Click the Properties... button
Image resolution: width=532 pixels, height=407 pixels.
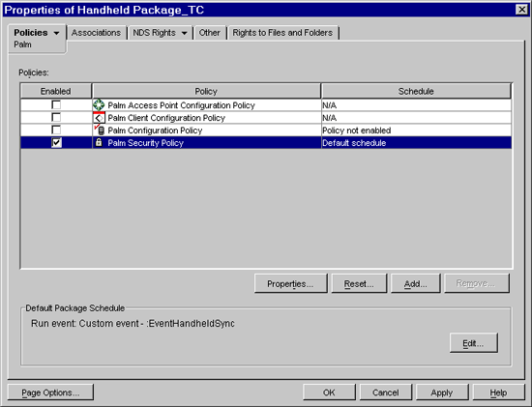[291, 283]
